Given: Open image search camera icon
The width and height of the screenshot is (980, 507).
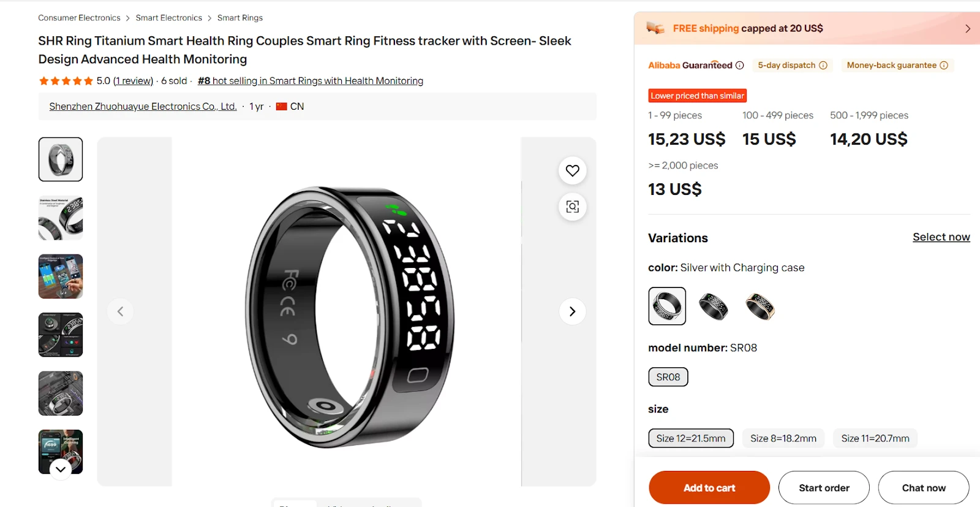Looking at the screenshot, I should (x=572, y=207).
